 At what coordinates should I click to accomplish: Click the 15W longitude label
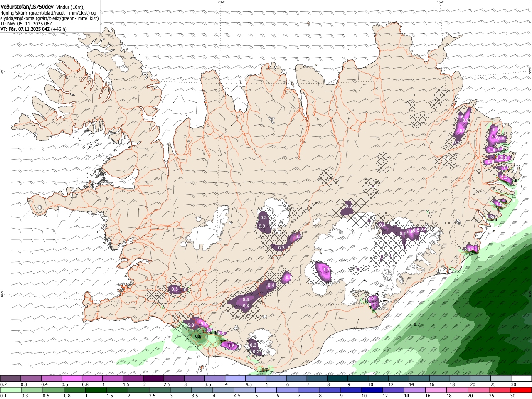440,2
